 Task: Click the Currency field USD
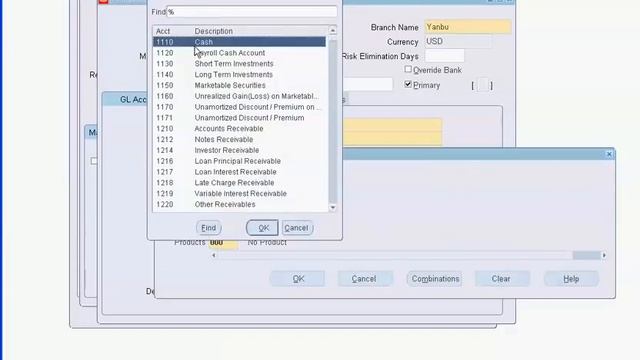point(458,42)
